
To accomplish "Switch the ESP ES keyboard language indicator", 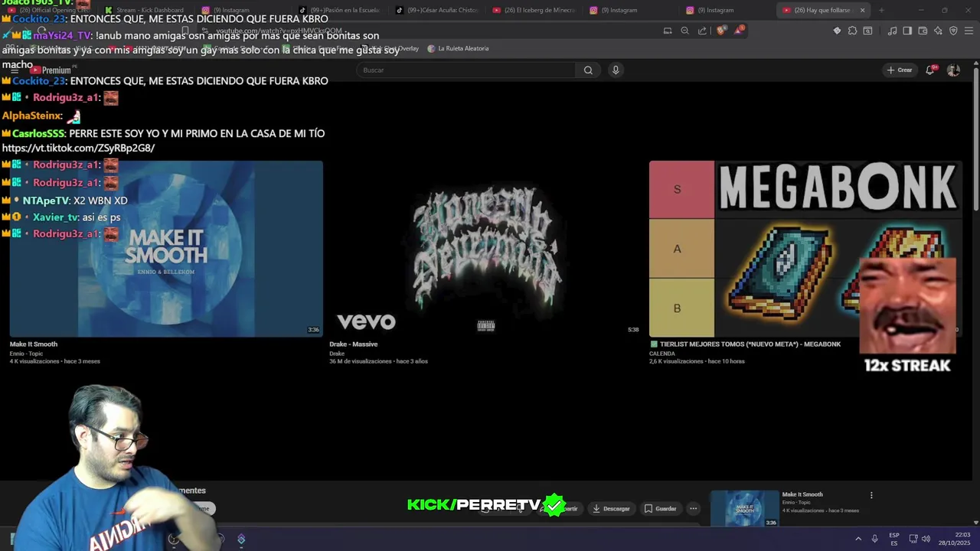I will point(894,539).
